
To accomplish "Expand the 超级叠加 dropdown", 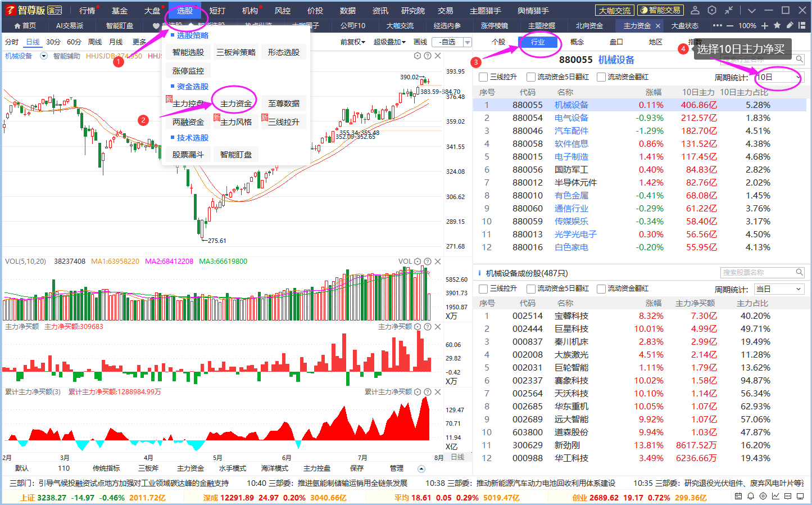I will pyautogui.click(x=389, y=42).
